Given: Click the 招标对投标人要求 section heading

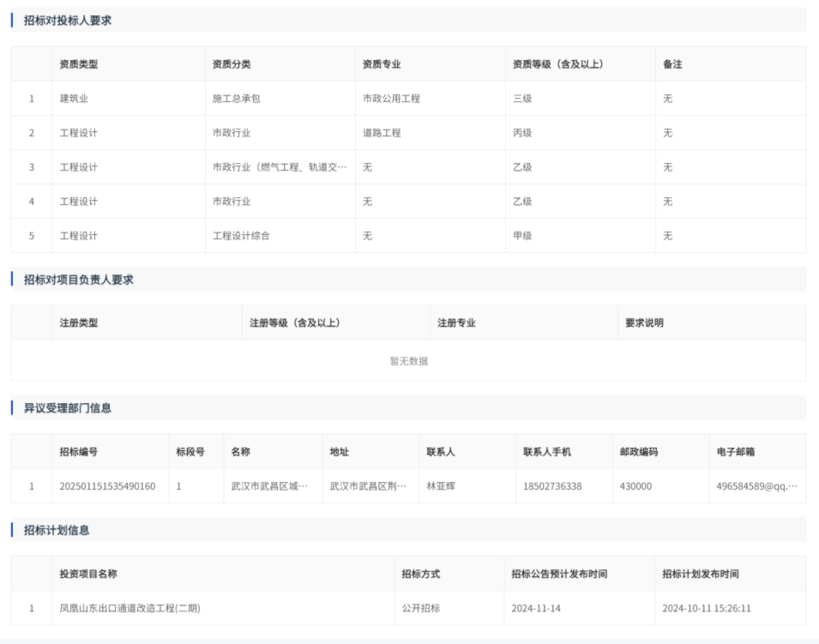Looking at the screenshot, I should [x=68, y=21].
